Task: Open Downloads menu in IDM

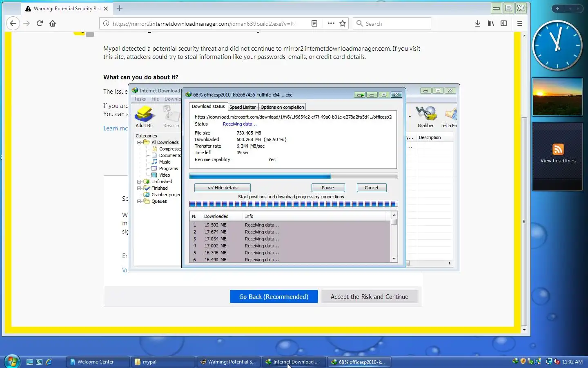Action: click(173, 99)
